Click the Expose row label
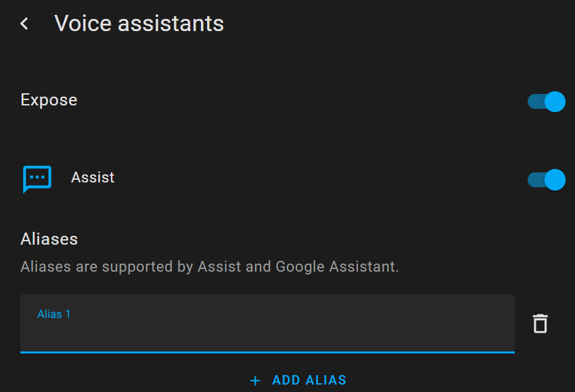575x392 pixels. [49, 100]
